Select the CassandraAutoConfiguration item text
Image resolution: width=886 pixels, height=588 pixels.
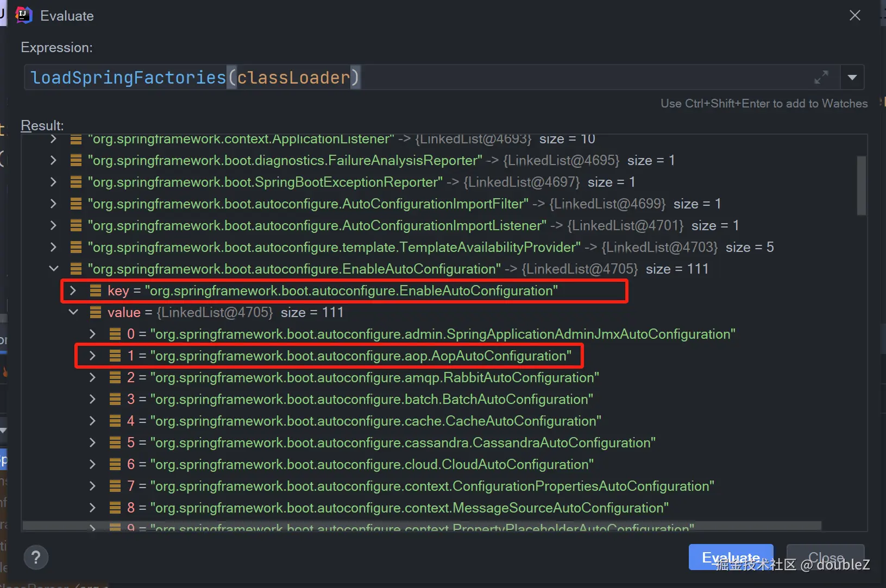click(391, 442)
